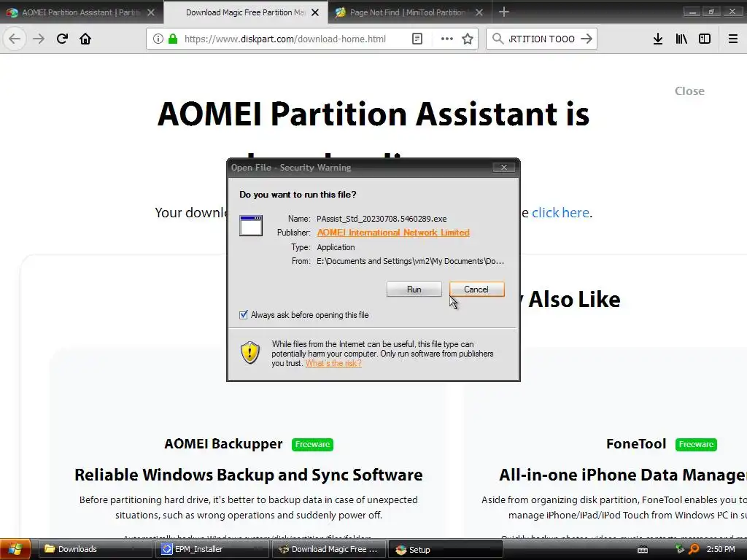The image size is (747, 560).
Task: Switch to AOMEI Partition Assistant tab
Action: [x=81, y=12]
